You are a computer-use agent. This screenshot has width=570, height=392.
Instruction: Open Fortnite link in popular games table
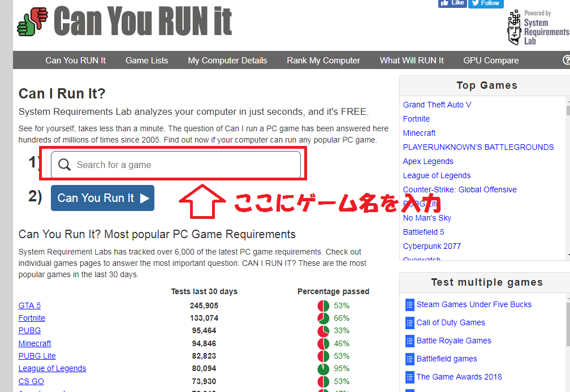pyautogui.click(x=32, y=318)
